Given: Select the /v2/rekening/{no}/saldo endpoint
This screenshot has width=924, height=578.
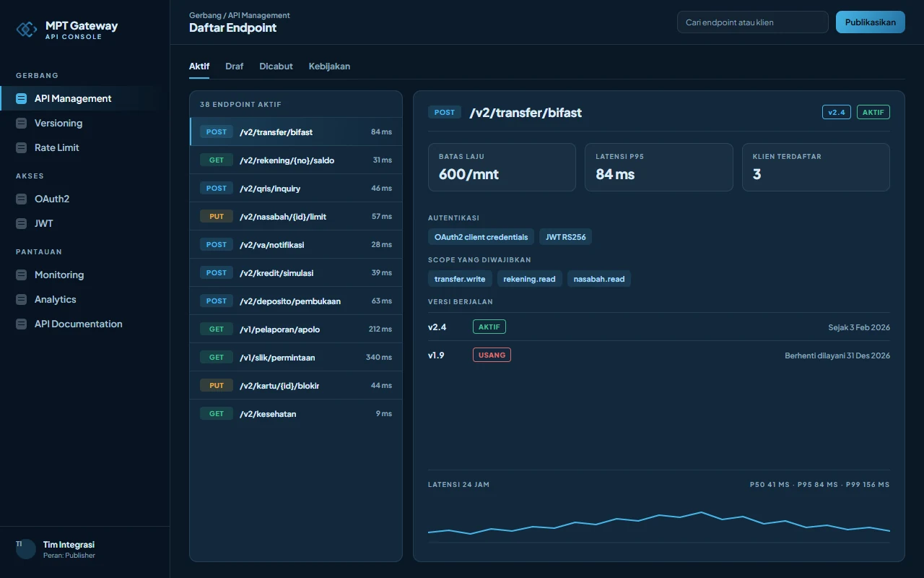Looking at the screenshot, I should (x=296, y=160).
